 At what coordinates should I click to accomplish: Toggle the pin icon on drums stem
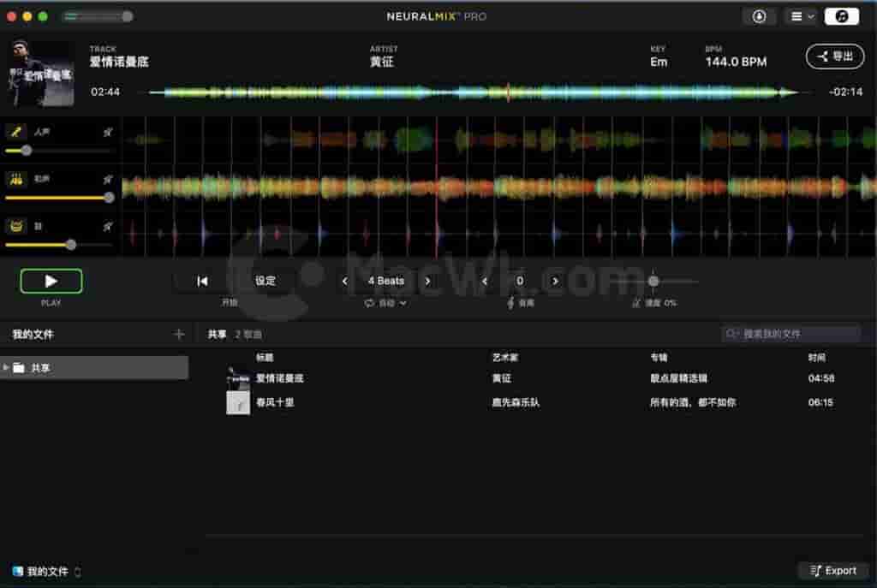(108, 226)
